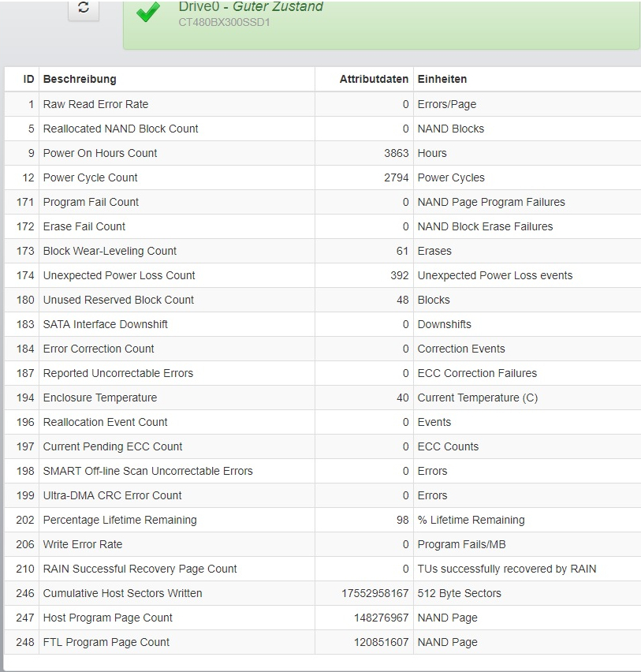Select the Error Correction Count row
Viewport: 641px width, 672px height.
tap(322, 349)
